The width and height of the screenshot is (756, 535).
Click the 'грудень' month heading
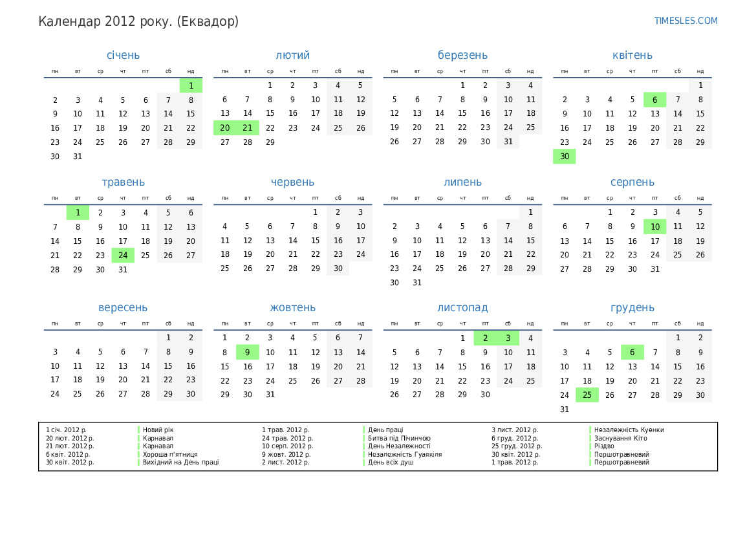tap(632, 308)
